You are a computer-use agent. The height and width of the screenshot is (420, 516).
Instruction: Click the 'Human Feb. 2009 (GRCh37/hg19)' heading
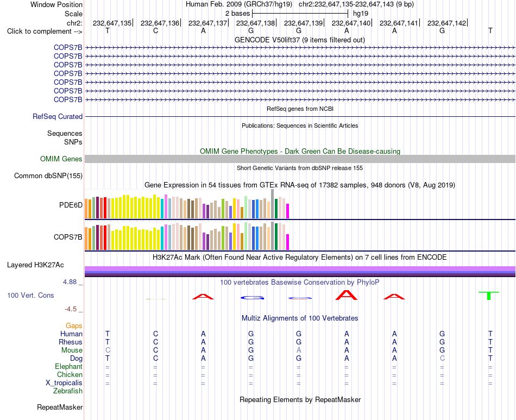coord(239,4)
